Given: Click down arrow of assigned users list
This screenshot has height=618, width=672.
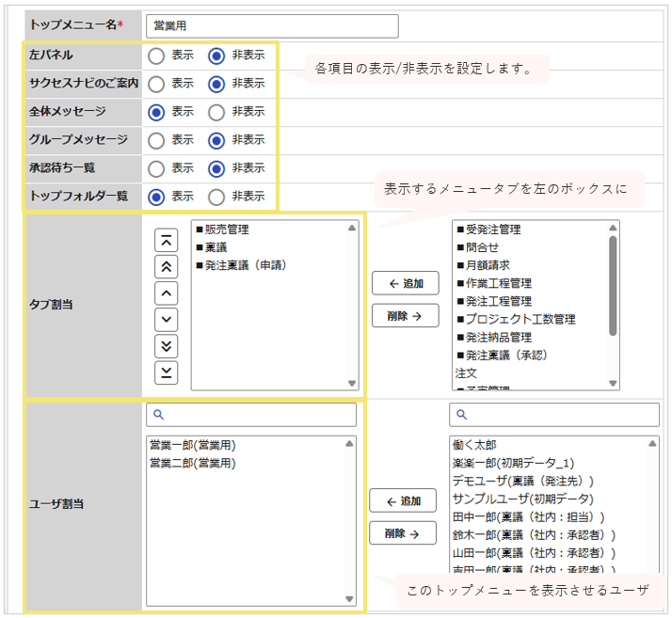Looking at the screenshot, I should pos(349,599).
